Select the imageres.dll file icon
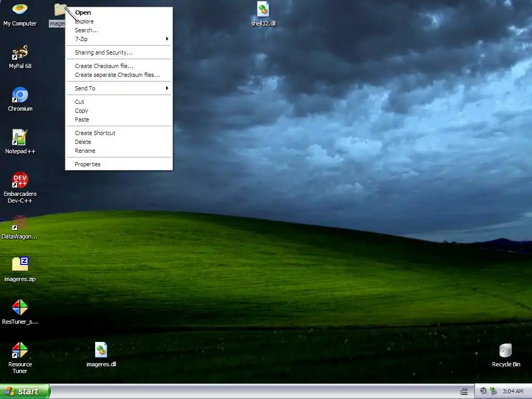The height and width of the screenshot is (399, 532). pyautogui.click(x=101, y=355)
